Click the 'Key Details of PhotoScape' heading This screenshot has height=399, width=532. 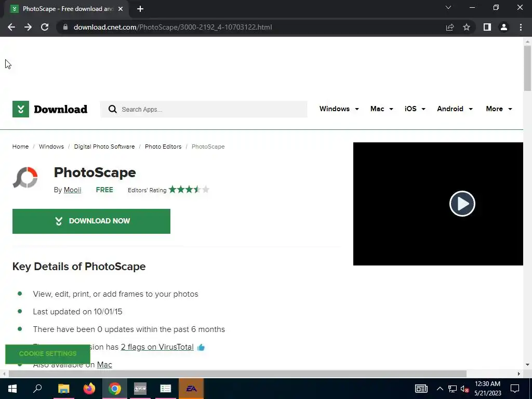click(x=79, y=267)
